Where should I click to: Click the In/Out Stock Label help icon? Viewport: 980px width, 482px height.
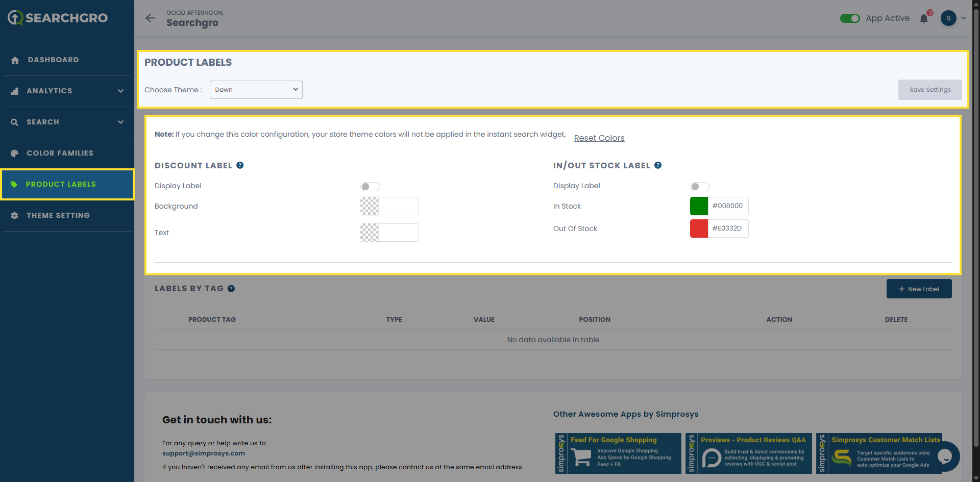[x=658, y=165]
